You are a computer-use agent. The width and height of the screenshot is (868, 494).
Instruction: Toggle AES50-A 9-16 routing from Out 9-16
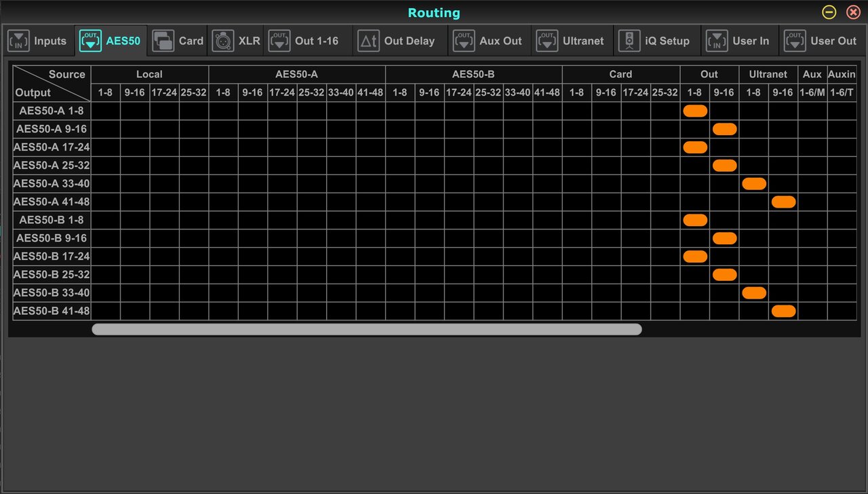tap(724, 129)
